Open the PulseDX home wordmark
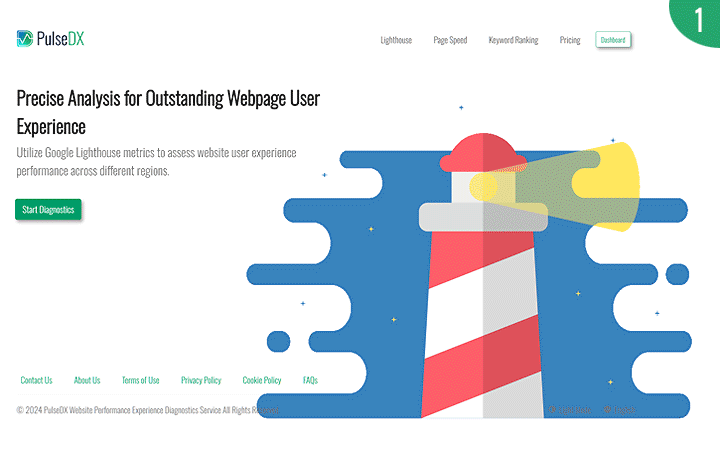This screenshot has width=720, height=450. click(x=61, y=39)
